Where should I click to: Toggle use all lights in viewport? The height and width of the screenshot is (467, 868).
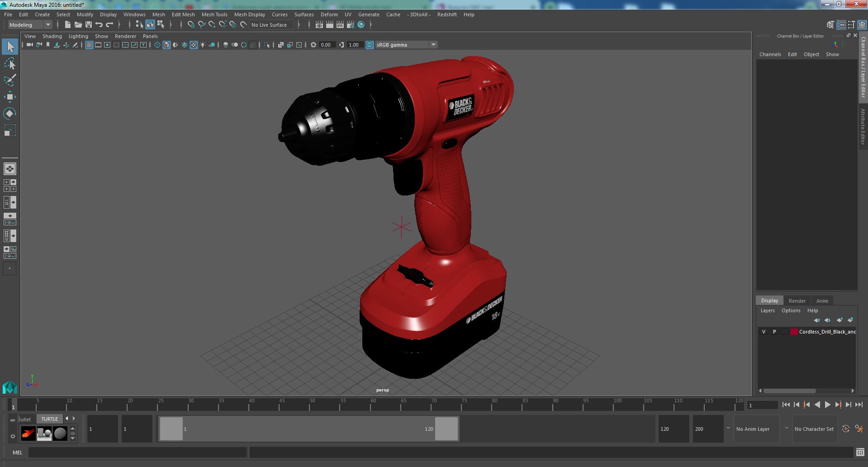coord(203,45)
